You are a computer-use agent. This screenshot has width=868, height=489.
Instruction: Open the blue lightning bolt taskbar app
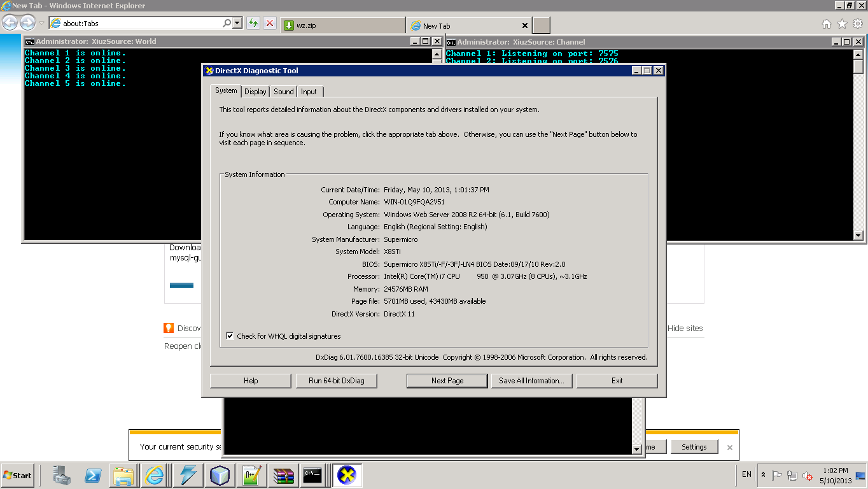click(188, 475)
